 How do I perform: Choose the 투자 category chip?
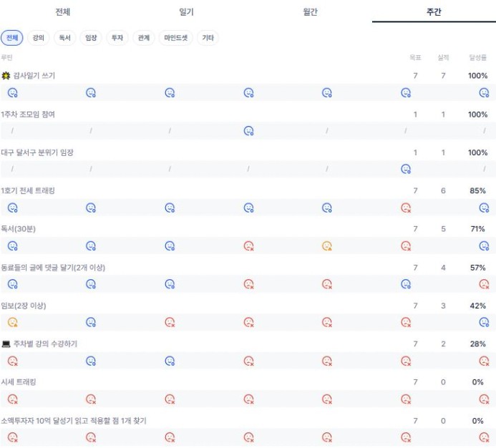tap(115, 38)
